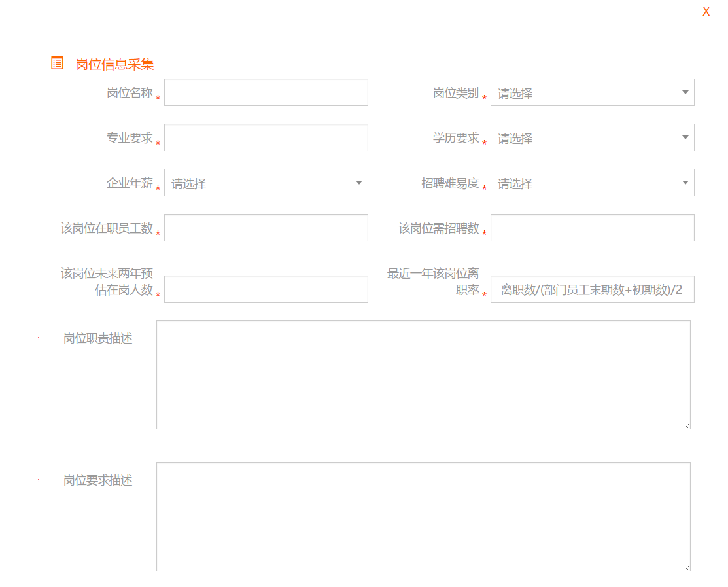Open the 企业年薪 dropdown menu
728x587 pixels.
coord(266,183)
